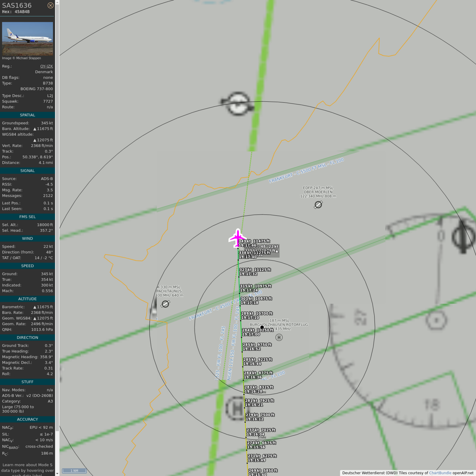Click the sidebar scrollbar down arrow

[x=57, y=473]
